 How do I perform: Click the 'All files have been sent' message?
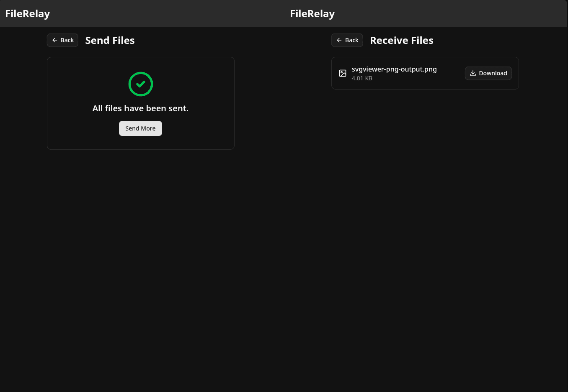pos(140,108)
